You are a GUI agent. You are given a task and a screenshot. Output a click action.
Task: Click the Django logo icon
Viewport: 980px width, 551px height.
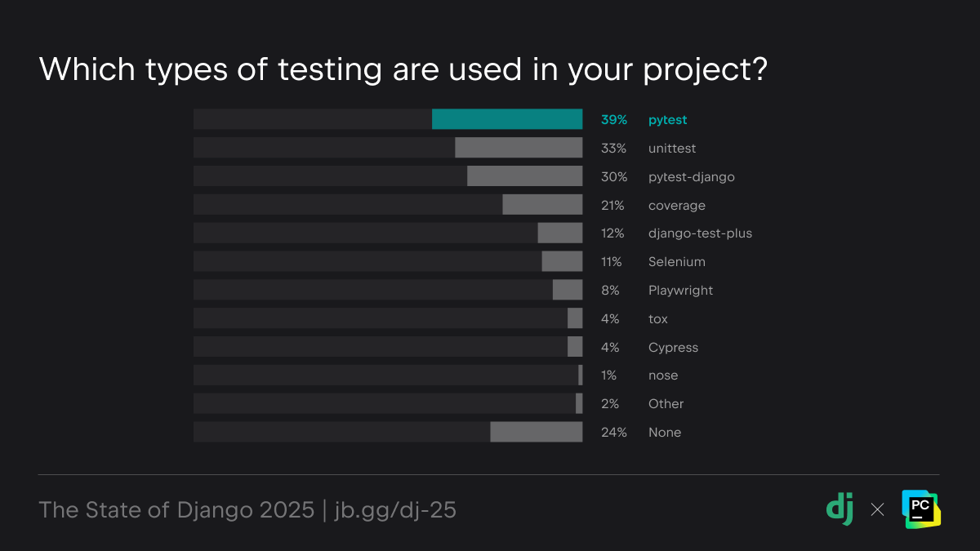pyautogui.click(x=840, y=509)
